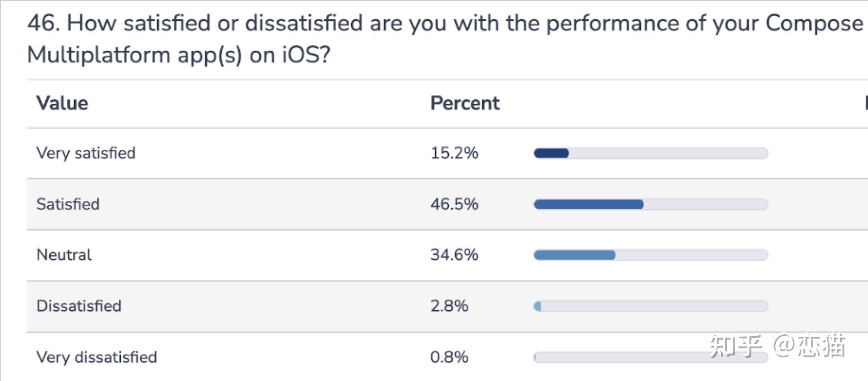Click the 2.8% percent value
The height and width of the screenshot is (381, 868).
point(449,306)
